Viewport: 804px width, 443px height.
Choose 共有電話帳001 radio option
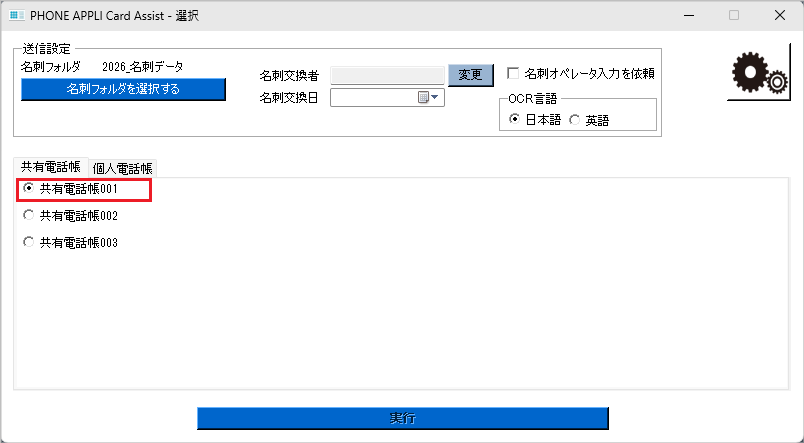click(x=29, y=189)
